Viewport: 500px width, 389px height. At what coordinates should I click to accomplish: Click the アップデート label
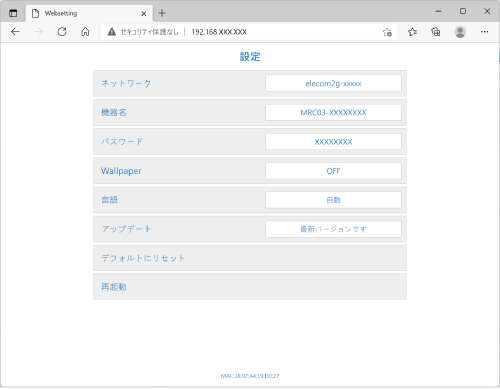coord(126,229)
